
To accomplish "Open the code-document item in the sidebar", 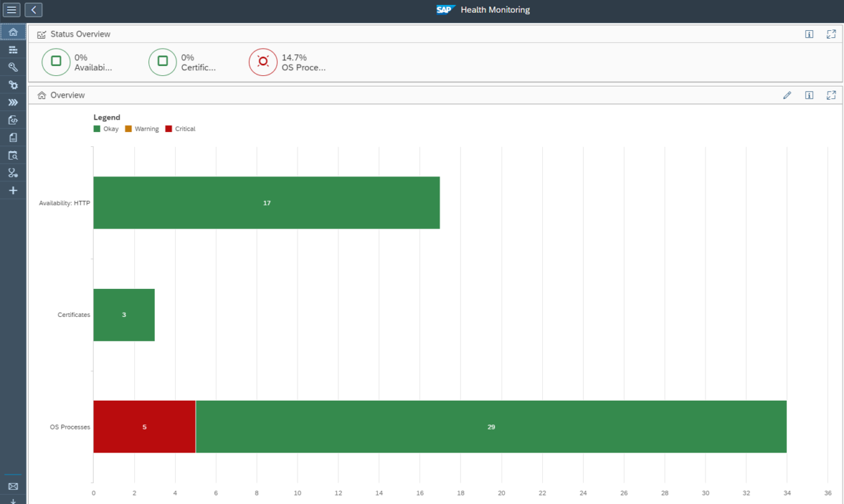I will click(x=13, y=119).
